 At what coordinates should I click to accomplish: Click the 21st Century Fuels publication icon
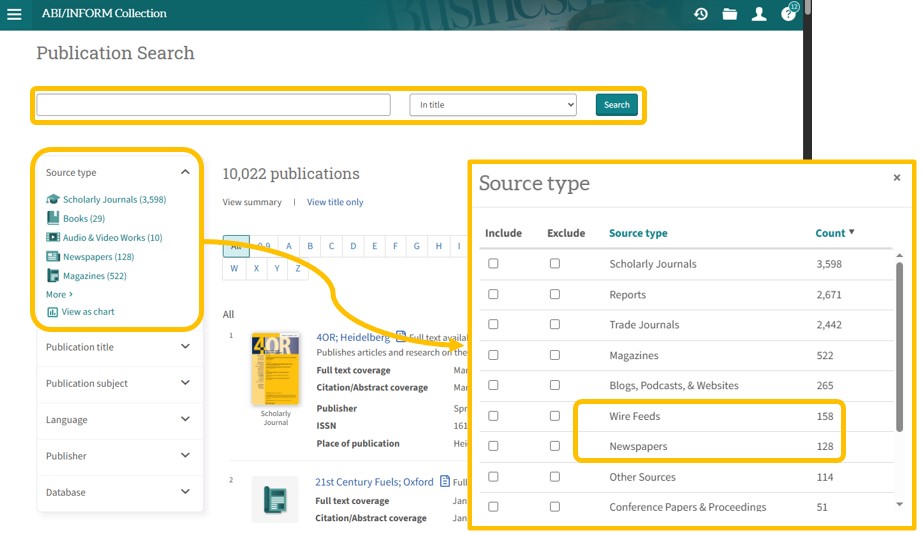(x=275, y=499)
